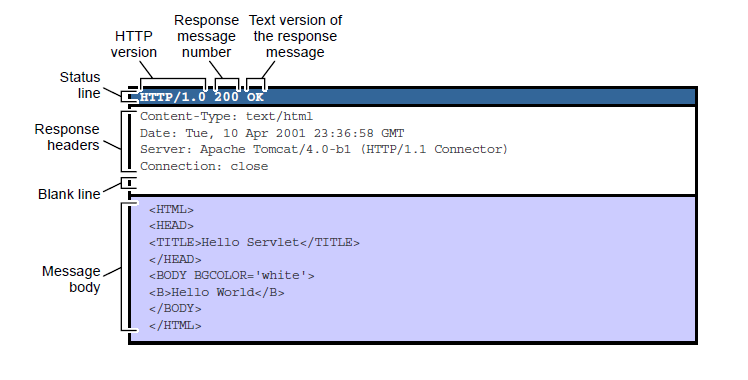Image resolution: width=748 pixels, height=380 pixels.
Task: Click the opening <HTML> tag line
Action: tap(171, 210)
